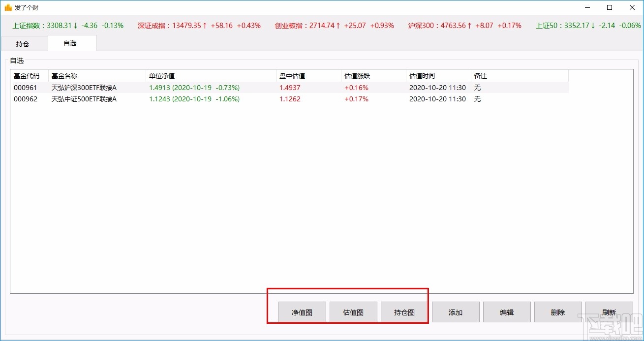Click the 基金代码 column header

tap(27, 76)
